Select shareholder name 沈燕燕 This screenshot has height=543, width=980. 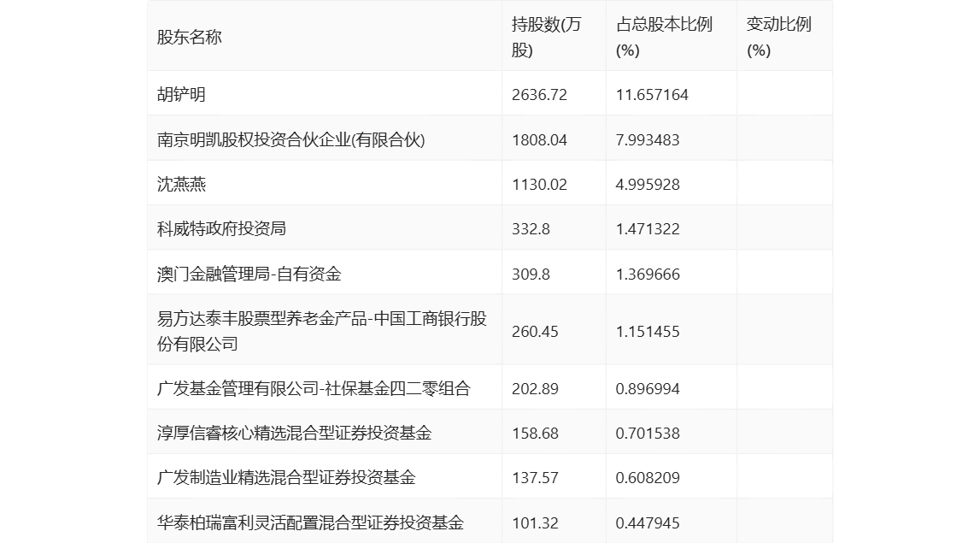pos(181,184)
